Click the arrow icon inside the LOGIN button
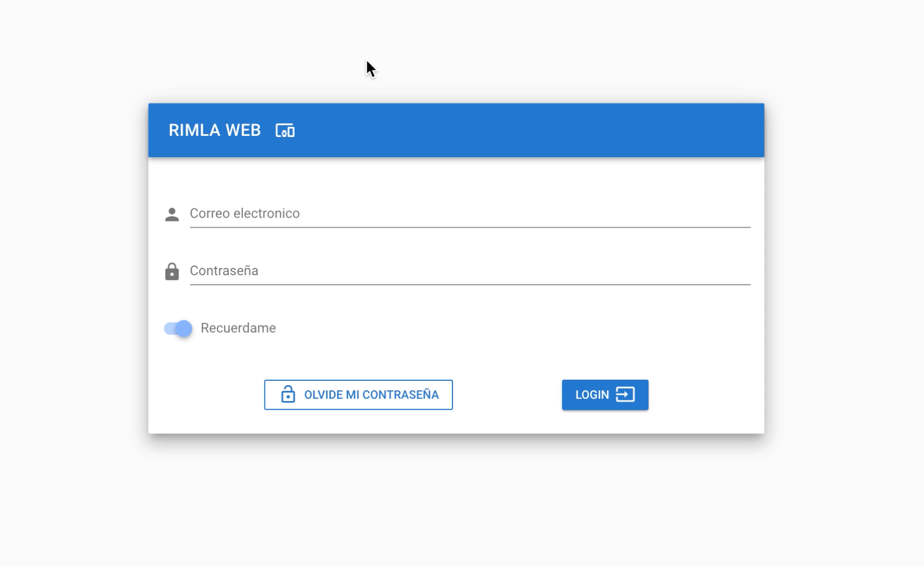Image resolution: width=924 pixels, height=567 pixels. point(625,394)
